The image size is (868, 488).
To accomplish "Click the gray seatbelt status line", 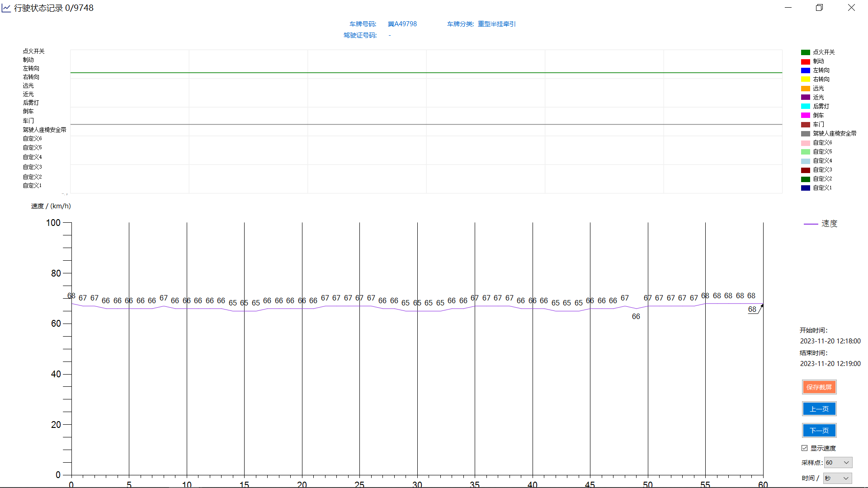I will pyautogui.click(x=426, y=124).
